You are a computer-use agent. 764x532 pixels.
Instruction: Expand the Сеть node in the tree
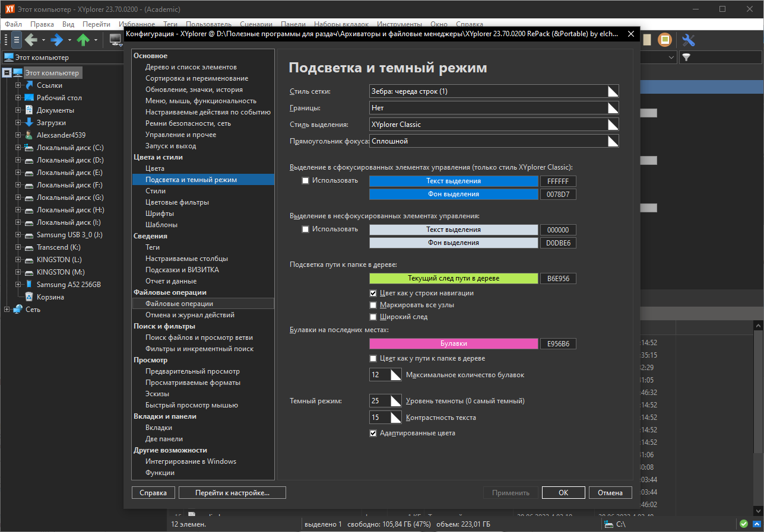point(7,310)
